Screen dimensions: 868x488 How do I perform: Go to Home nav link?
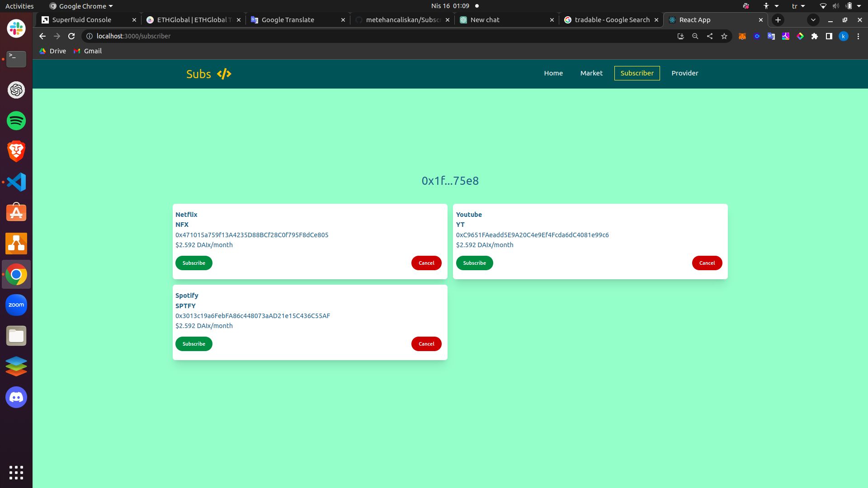553,73
